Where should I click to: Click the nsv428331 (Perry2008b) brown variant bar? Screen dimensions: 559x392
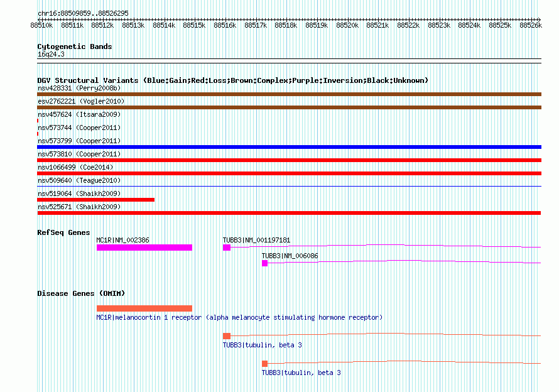pos(289,94)
